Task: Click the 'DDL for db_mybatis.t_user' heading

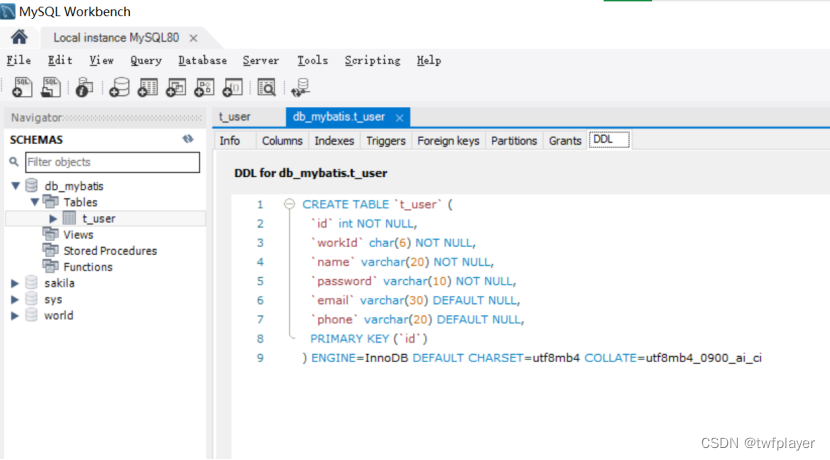Action: pos(311,173)
